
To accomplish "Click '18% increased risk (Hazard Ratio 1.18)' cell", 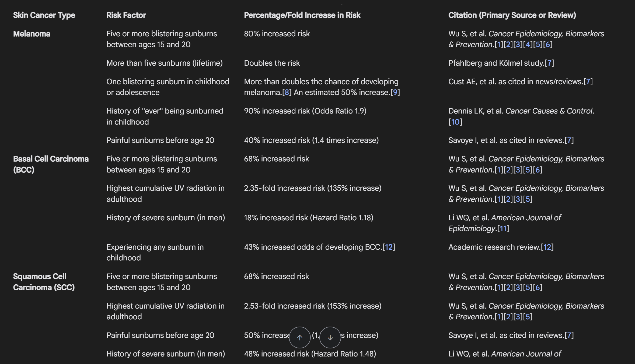I will [x=309, y=218].
